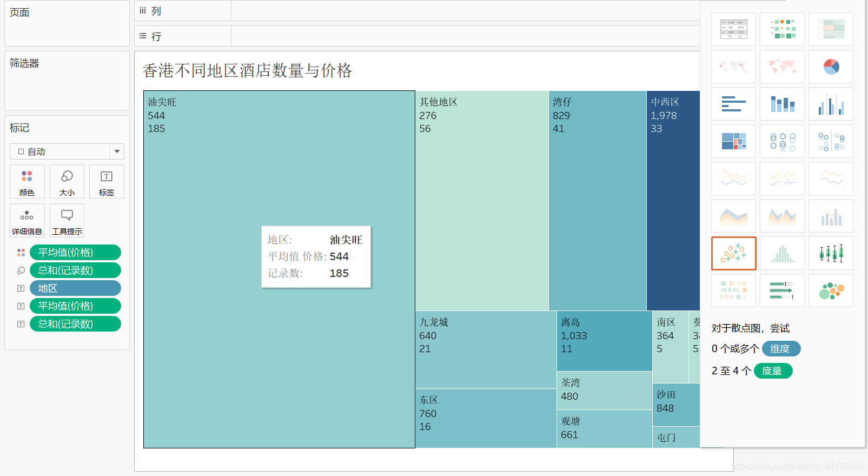Image resolution: width=868 pixels, height=476 pixels.
Task: Select the 观塘 treemap tile
Action: pyautogui.click(x=605, y=429)
